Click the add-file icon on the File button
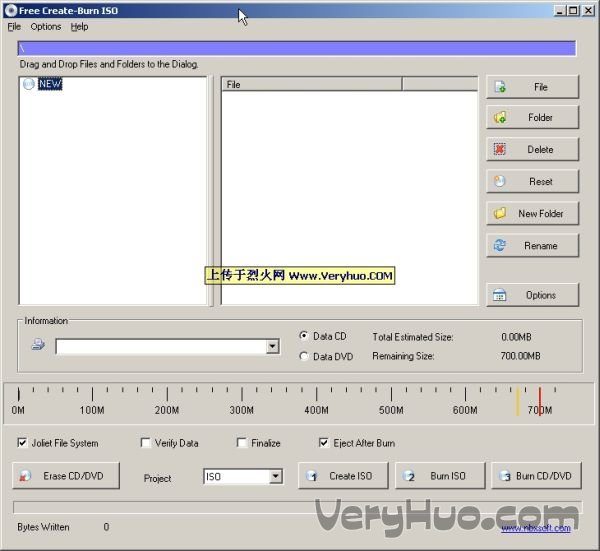The width and height of the screenshot is (600, 551). point(500,87)
